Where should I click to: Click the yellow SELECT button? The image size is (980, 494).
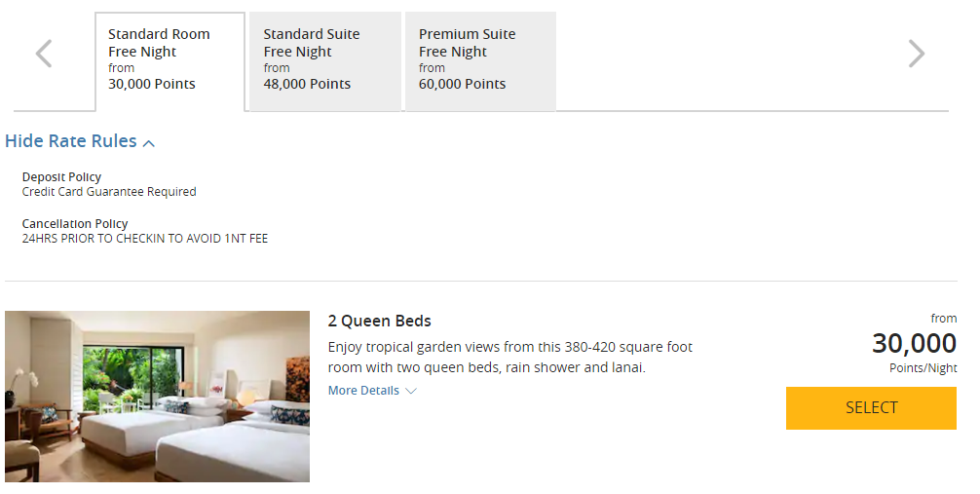(871, 407)
